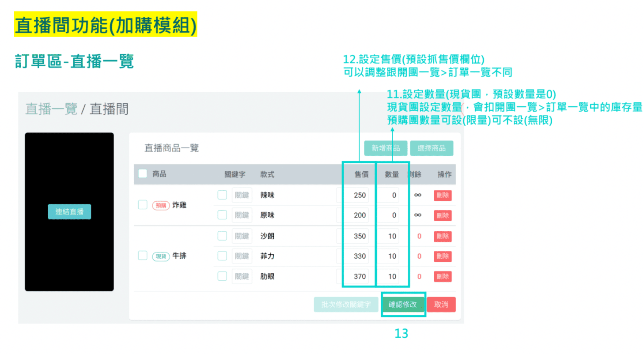Screen dimensions: 644x354
Task: Delete the 原味 row
Action: [443, 215]
